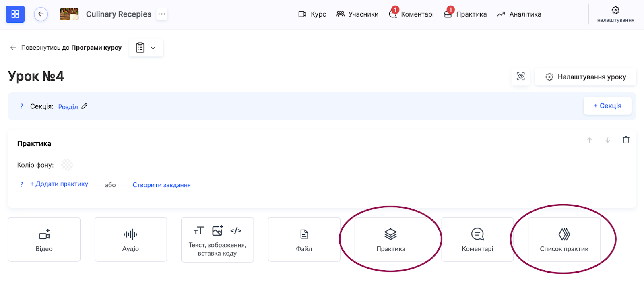Add a new section with + Секція
This screenshot has width=644, height=300.
pos(607,106)
